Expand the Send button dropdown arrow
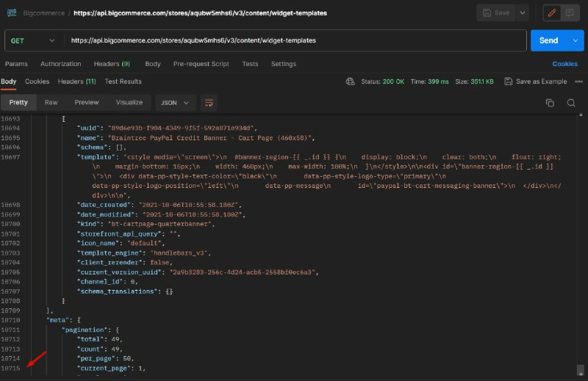The image size is (588, 381). (x=575, y=40)
